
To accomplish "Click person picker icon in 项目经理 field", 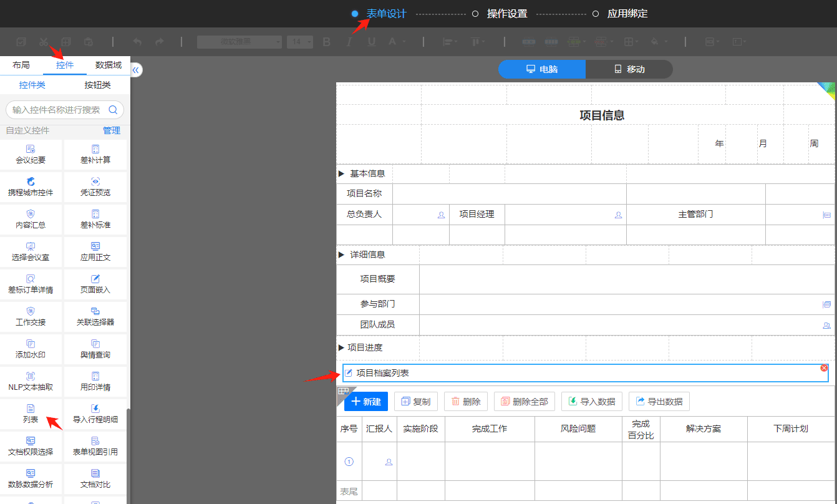I will (x=619, y=215).
